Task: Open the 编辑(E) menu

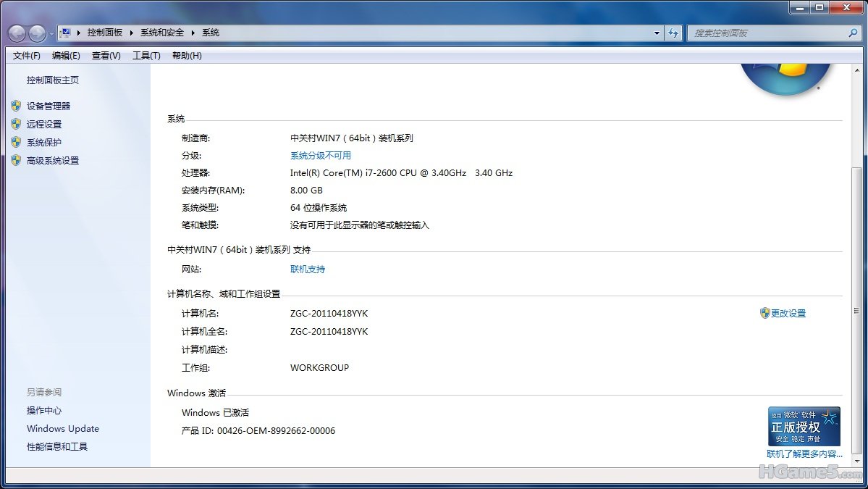Action: (x=66, y=55)
